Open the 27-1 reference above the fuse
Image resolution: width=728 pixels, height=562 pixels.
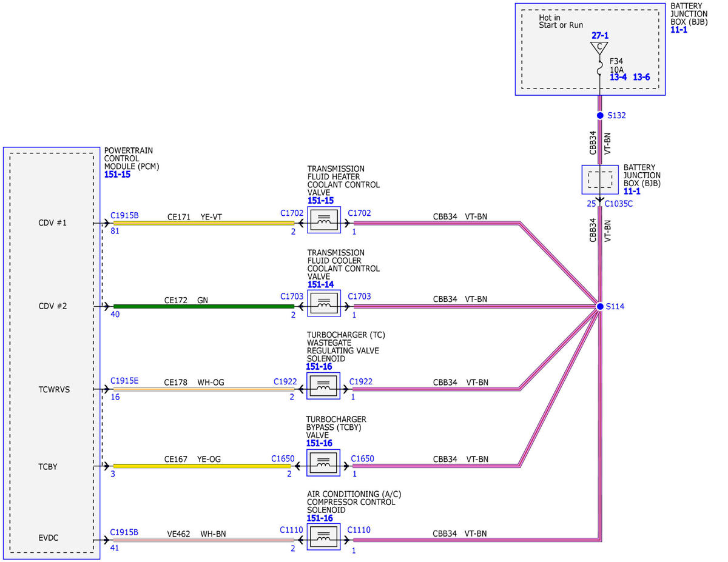[x=600, y=36]
